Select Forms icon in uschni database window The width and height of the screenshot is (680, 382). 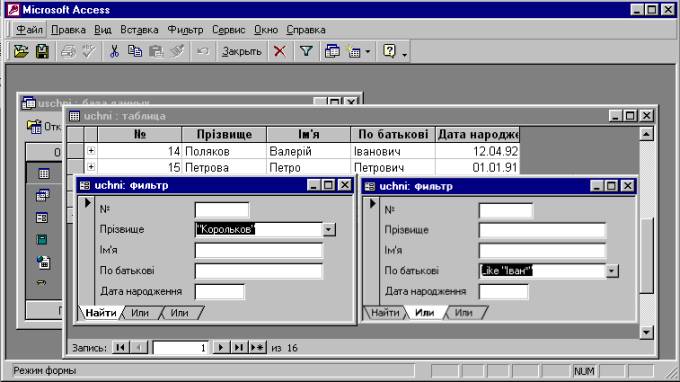tap(42, 218)
